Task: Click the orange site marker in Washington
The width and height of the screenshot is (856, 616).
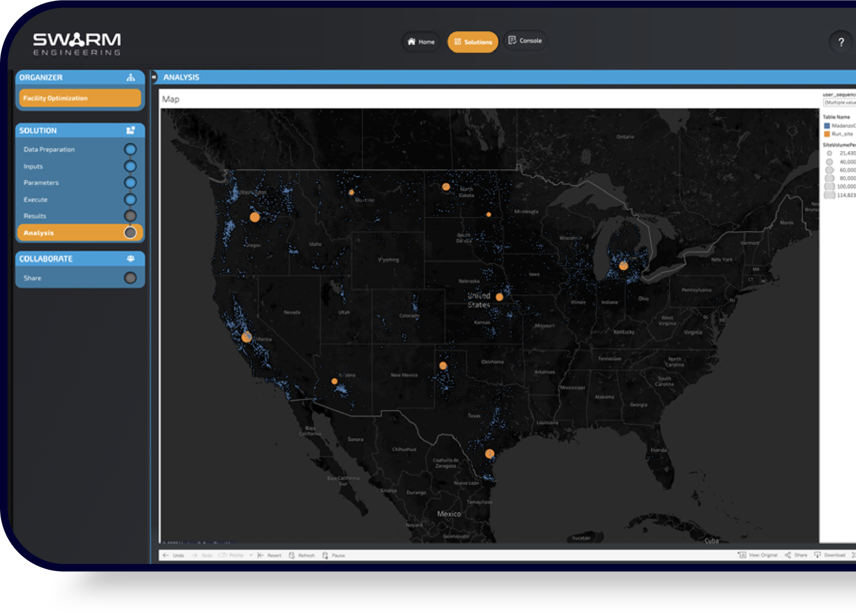Action: [255, 217]
